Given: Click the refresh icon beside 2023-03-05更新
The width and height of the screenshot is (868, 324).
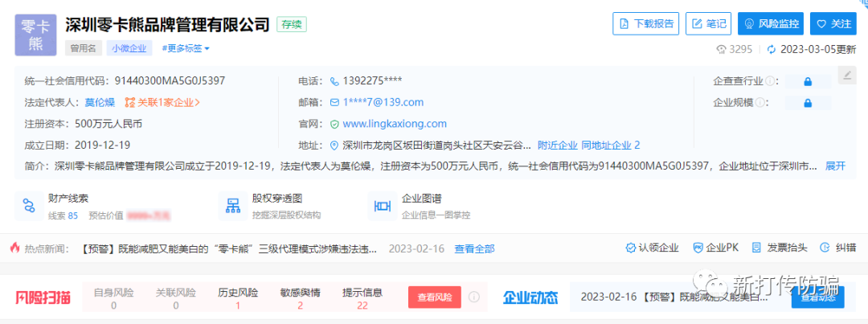Looking at the screenshot, I should (x=772, y=49).
